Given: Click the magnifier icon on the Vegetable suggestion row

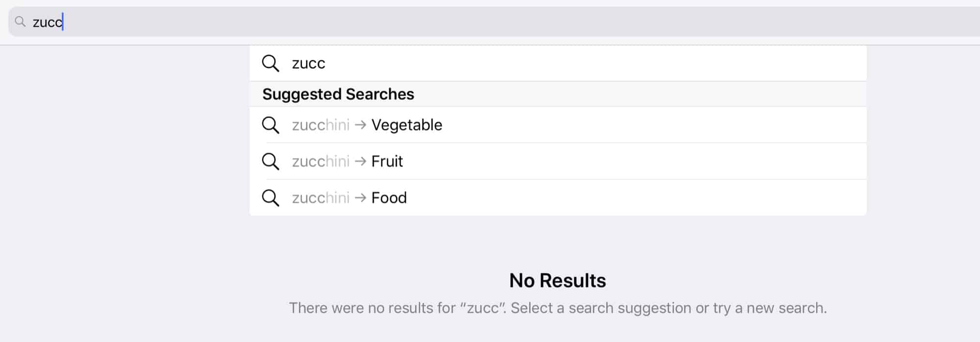Looking at the screenshot, I should [x=270, y=125].
